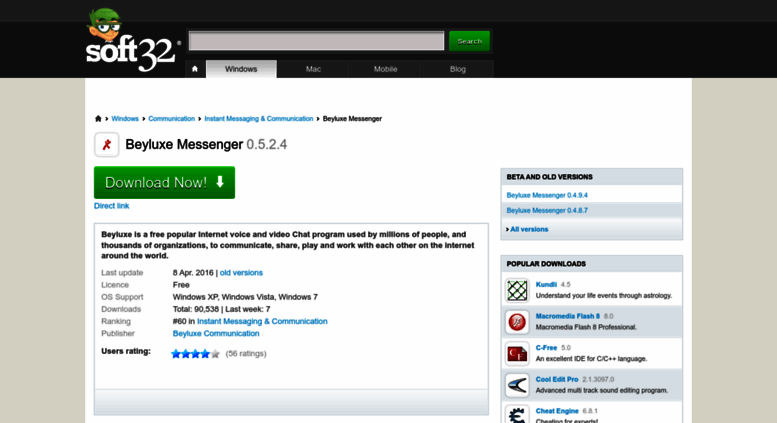Image resolution: width=777 pixels, height=423 pixels.
Task: Open the Macromedia Flash 8 icon
Action: (517, 322)
